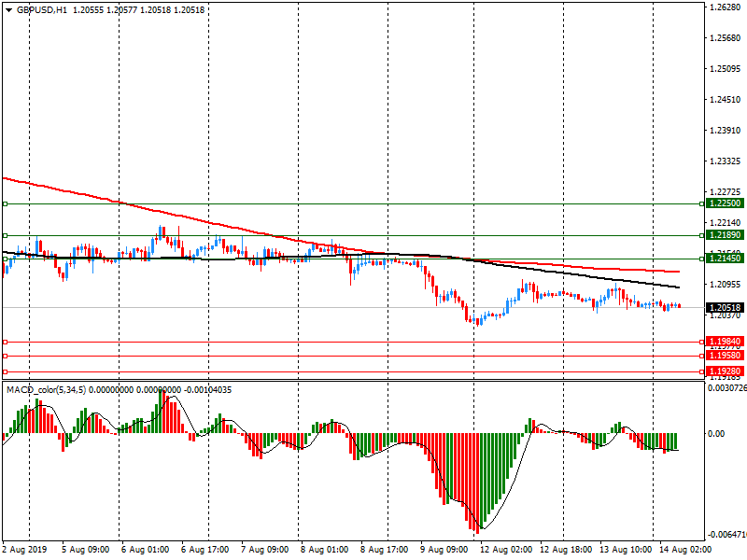This screenshot has width=747, height=560.
Task: Click price axis label 1.26280
Action: [x=726, y=7]
